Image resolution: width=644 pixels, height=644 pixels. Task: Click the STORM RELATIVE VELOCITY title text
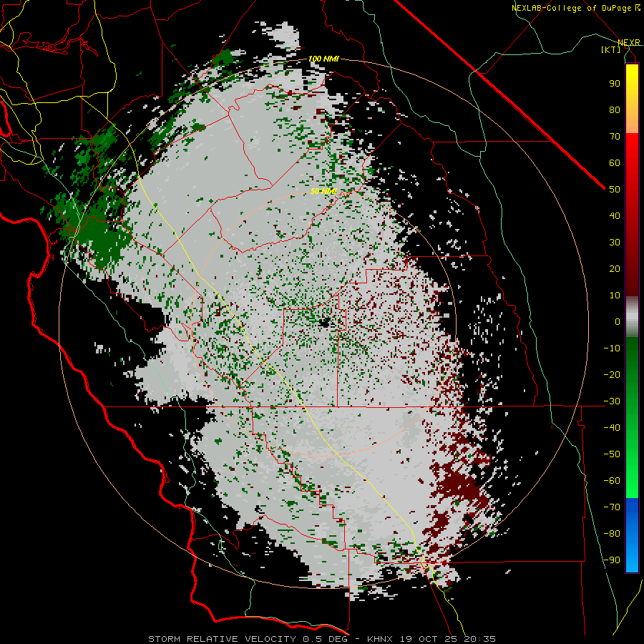coord(222,639)
